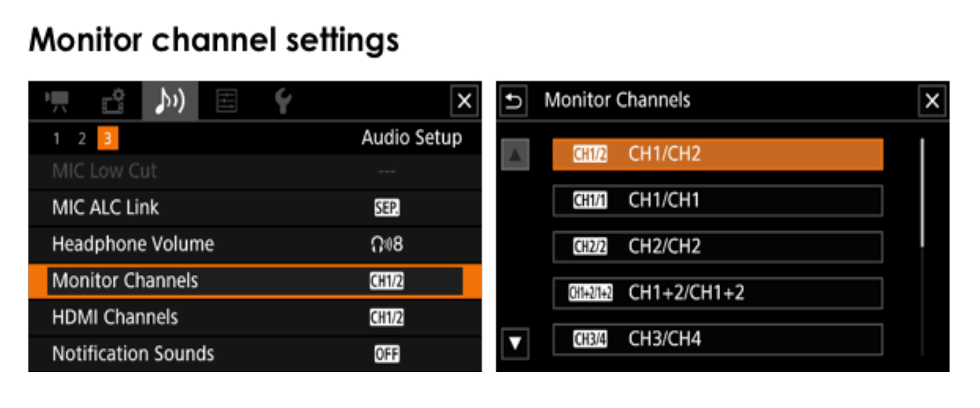Screen dimensions: 980x408
Task: Open the MIC ALC Link setting
Action: click(x=254, y=207)
